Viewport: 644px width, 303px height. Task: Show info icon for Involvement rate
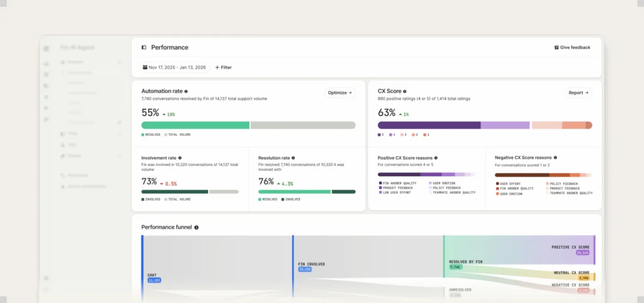point(180,158)
